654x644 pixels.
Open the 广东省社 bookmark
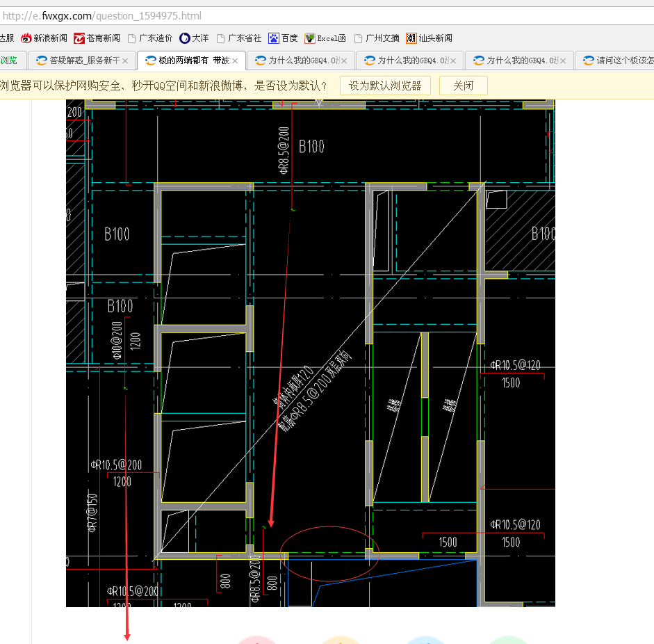tap(239, 38)
